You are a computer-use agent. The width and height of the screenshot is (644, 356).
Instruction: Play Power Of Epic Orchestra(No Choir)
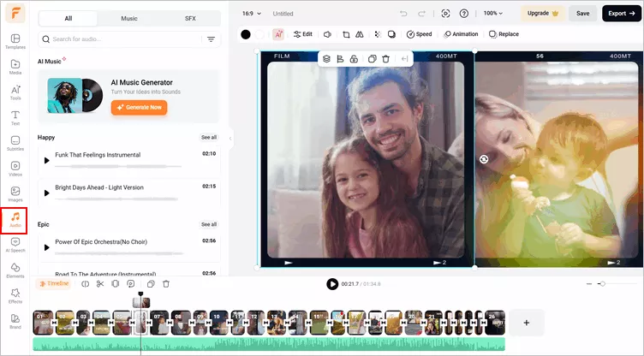(x=46, y=247)
